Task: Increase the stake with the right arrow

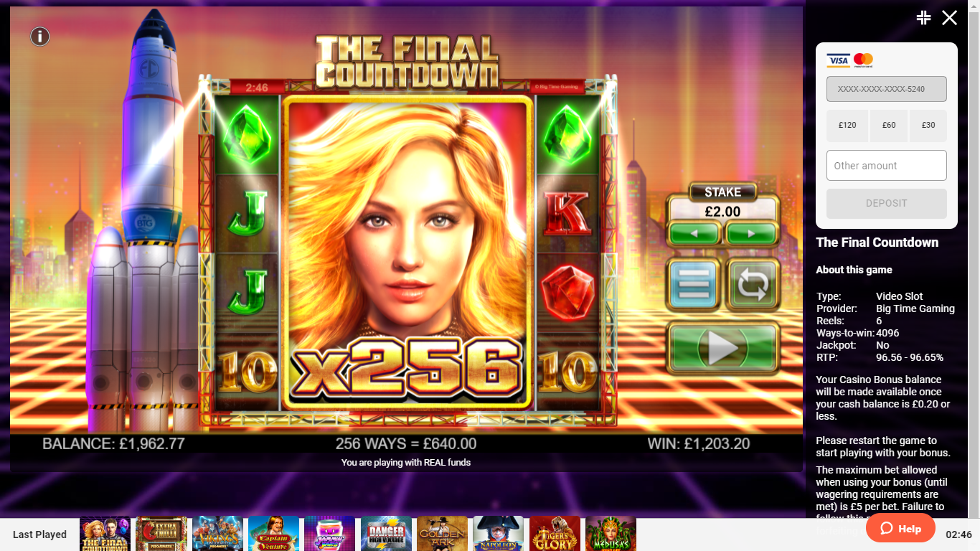Action: 751,234
